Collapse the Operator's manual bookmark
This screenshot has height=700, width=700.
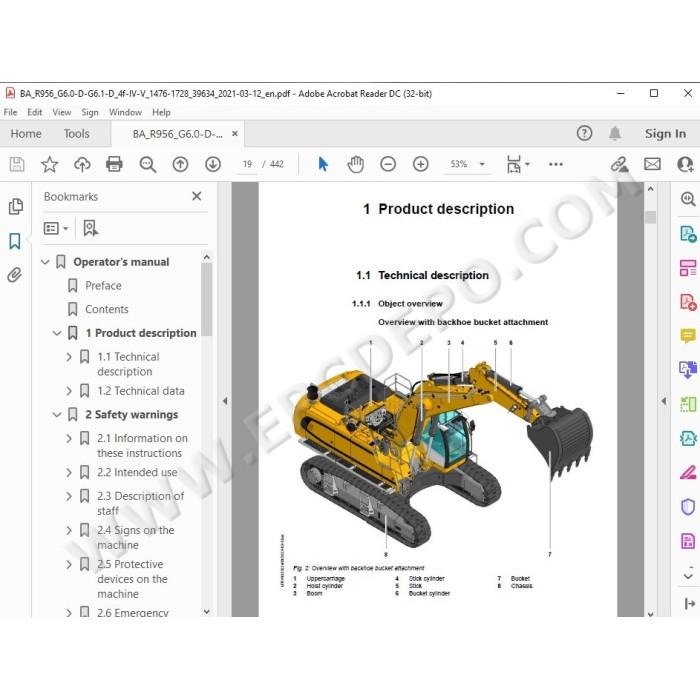pos(45,262)
